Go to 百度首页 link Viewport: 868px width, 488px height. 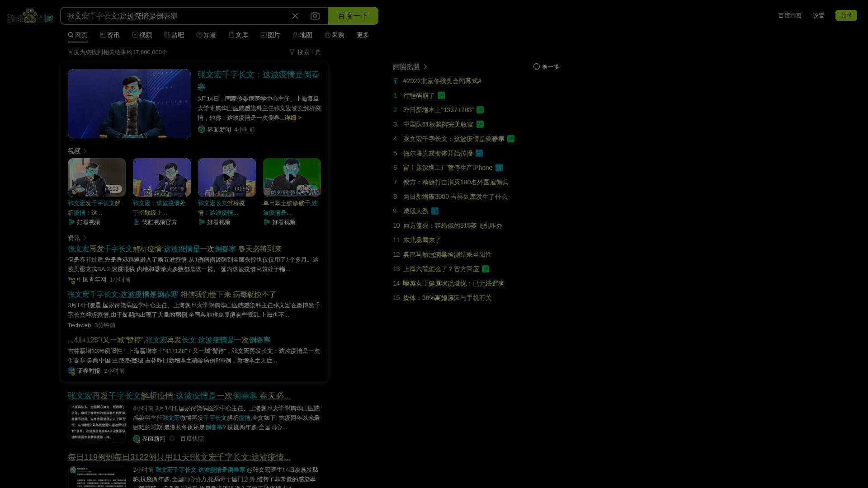coord(790,15)
